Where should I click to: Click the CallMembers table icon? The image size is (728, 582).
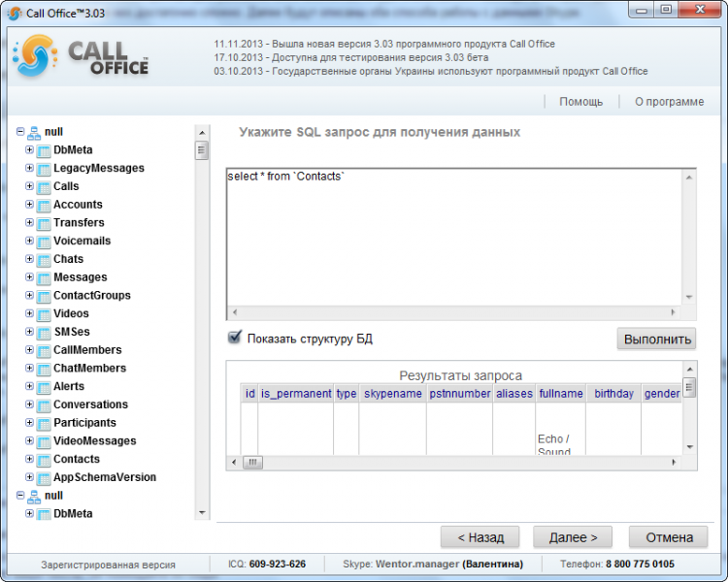pos(43,351)
